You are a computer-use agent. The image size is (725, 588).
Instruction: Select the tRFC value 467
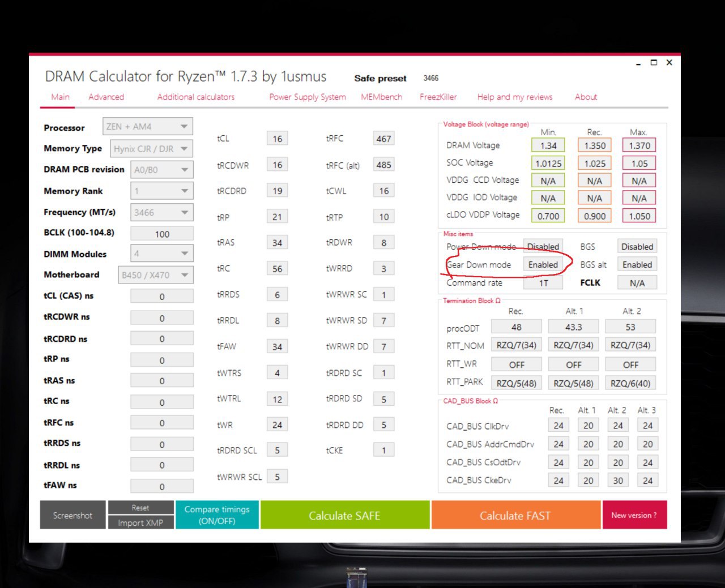tap(383, 139)
